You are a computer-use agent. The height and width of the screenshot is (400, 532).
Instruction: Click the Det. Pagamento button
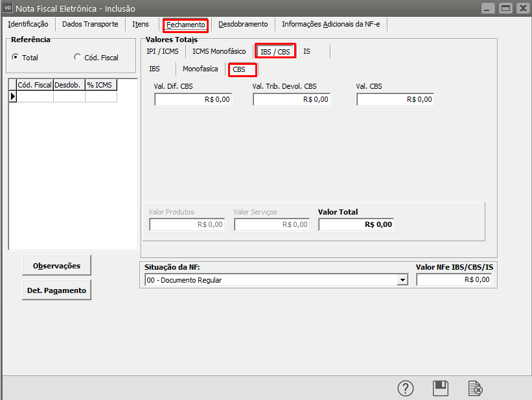coord(57,290)
